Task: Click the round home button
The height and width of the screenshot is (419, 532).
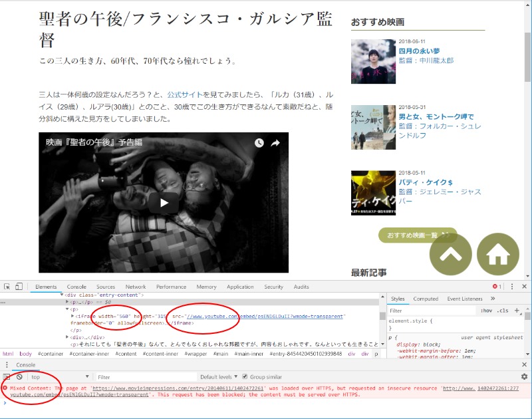Action: 497,254
